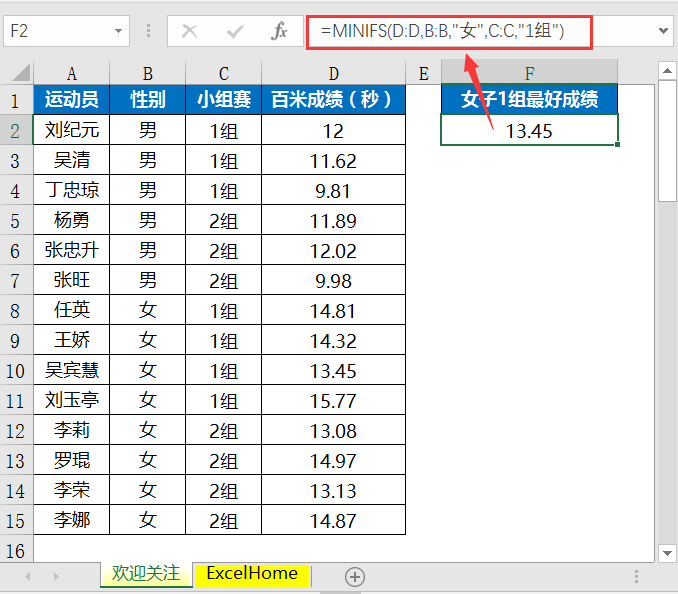Click score cell 15.77
Viewport: 678px width, 594px height.
(333, 400)
